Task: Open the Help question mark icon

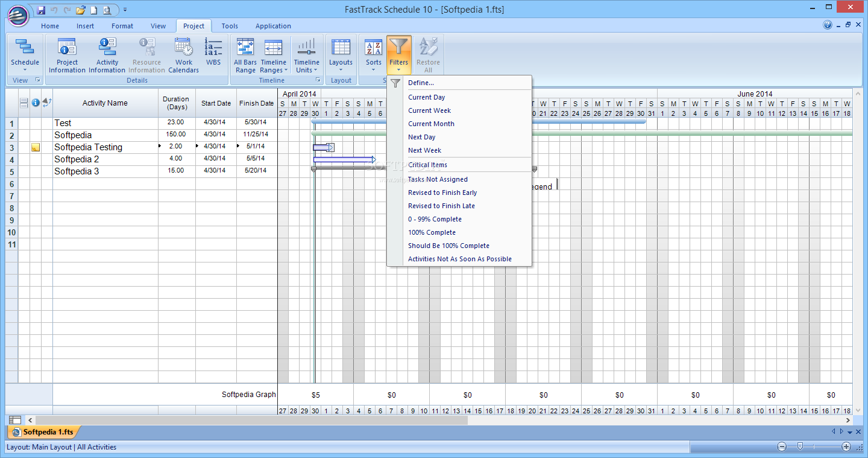Action: point(828,25)
